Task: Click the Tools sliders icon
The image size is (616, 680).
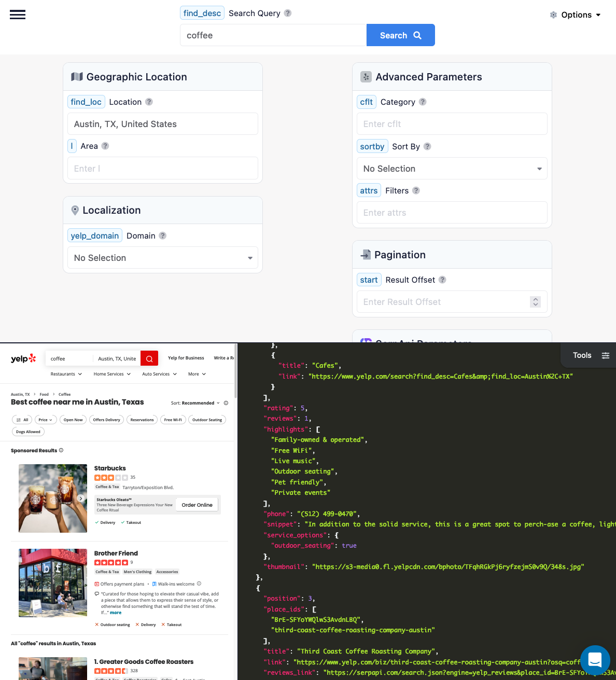Action: point(605,355)
